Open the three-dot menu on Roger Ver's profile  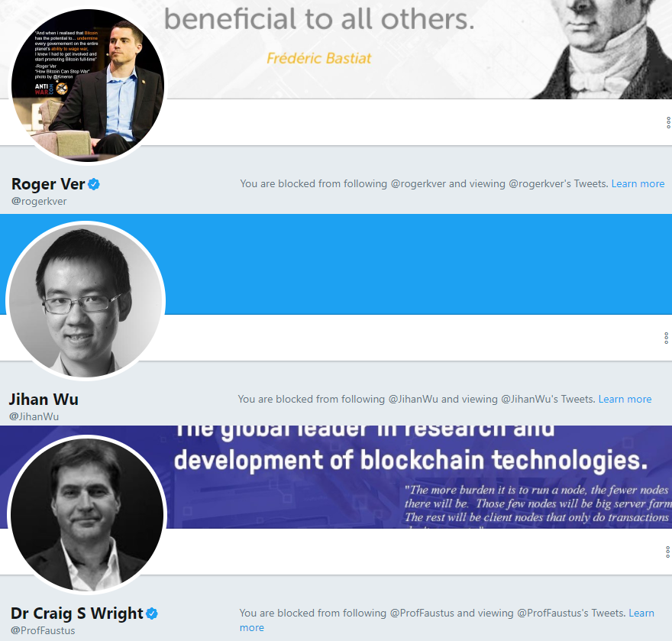(x=668, y=122)
